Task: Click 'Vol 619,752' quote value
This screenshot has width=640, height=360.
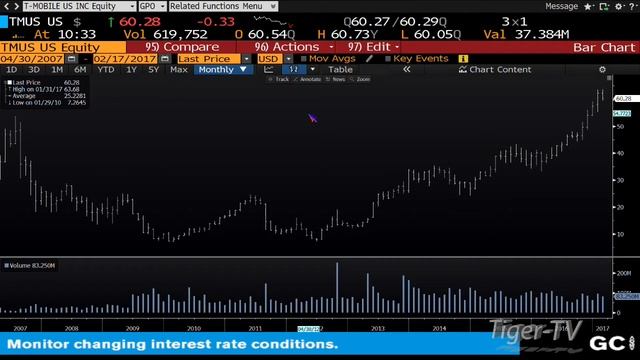Action: [165, 34]
